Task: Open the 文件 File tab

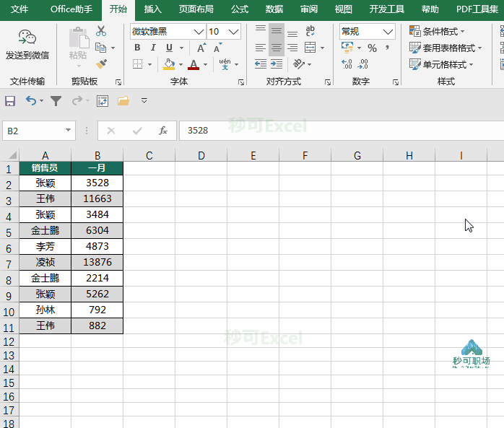Action: click(19, 9)
